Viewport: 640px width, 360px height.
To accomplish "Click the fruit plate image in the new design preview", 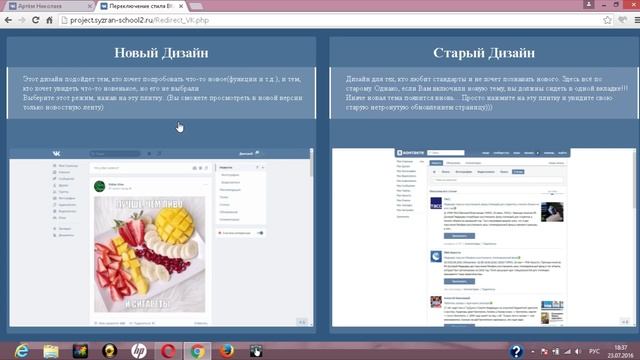I will click(x=149, y=254).
